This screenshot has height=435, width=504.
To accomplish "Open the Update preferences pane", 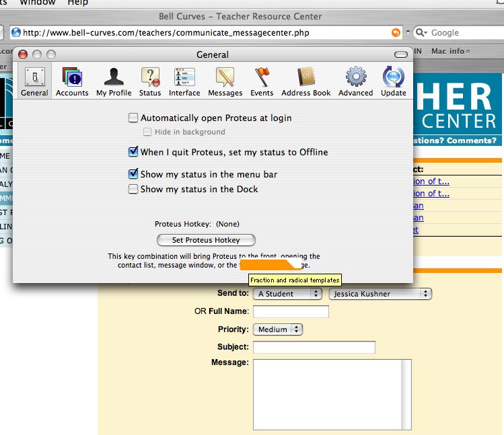I will coord(394,81).
